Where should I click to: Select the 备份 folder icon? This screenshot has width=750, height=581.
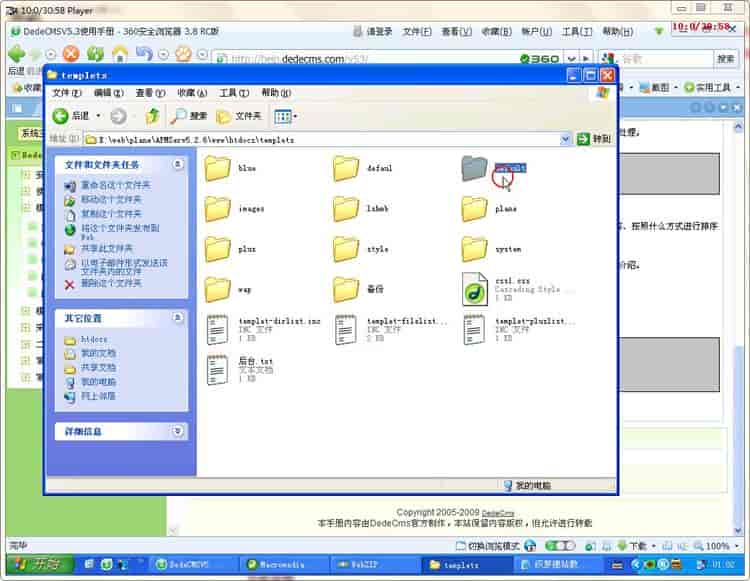pos(346,289)
